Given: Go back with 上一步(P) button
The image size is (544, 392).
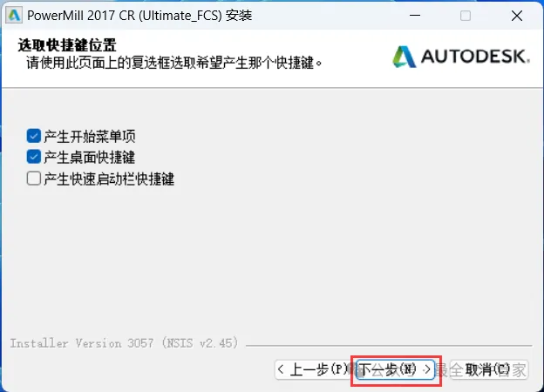Looking at the screenshot, I should click(315, 369).
